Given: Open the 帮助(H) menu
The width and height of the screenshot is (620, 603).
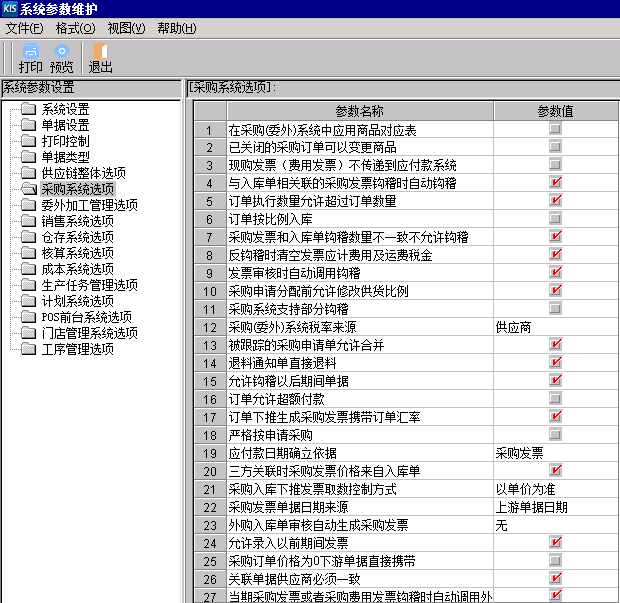Looking at the screenshot, I should tap(177, 28).
